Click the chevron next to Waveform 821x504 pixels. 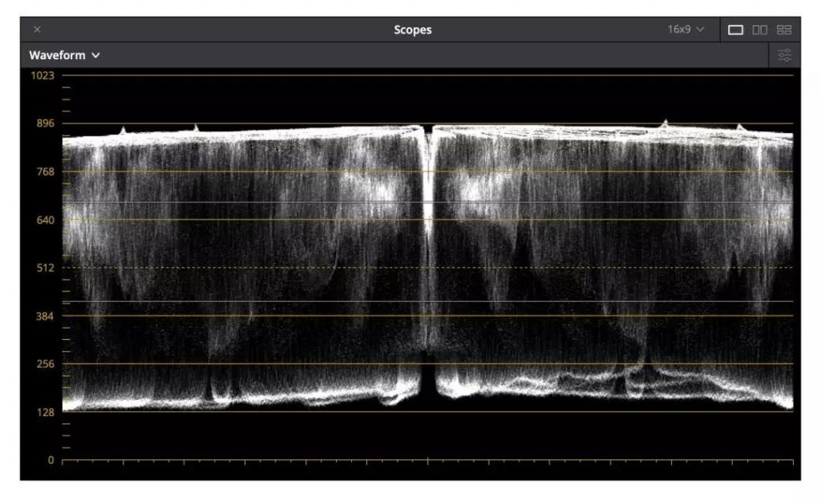coord(96,55)
